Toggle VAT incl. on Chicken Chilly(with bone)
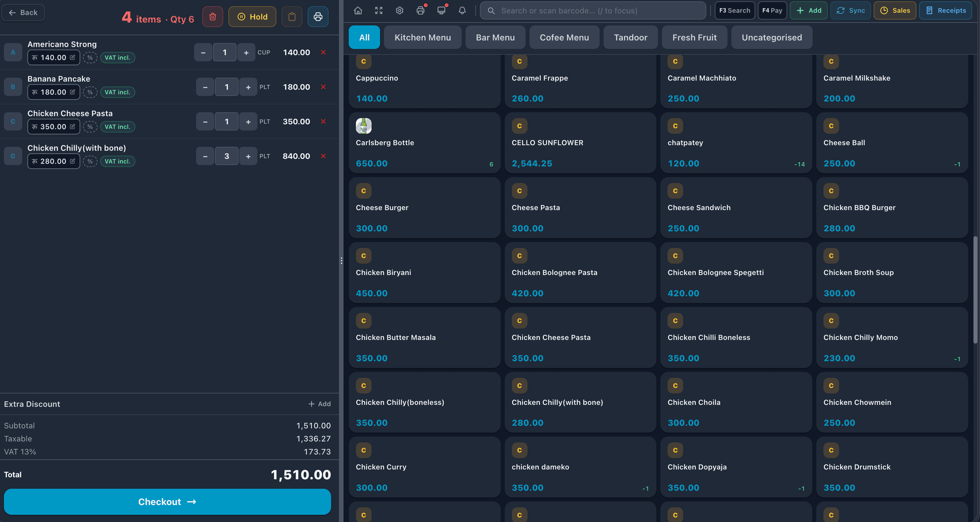 [117, 161]
